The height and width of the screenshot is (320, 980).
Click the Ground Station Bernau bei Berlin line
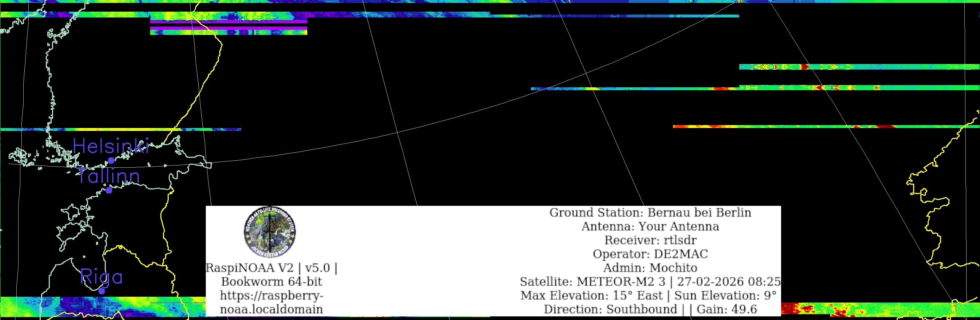click(x=650, y=212)
